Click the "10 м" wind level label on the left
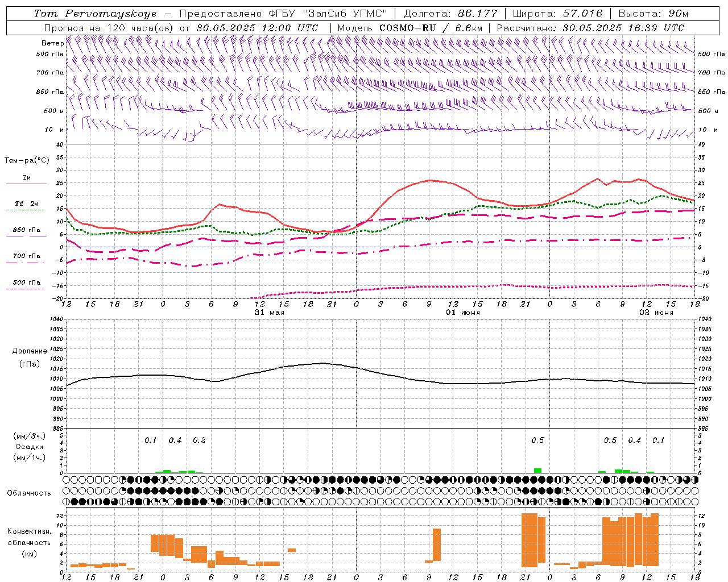 tap(55, 130)
